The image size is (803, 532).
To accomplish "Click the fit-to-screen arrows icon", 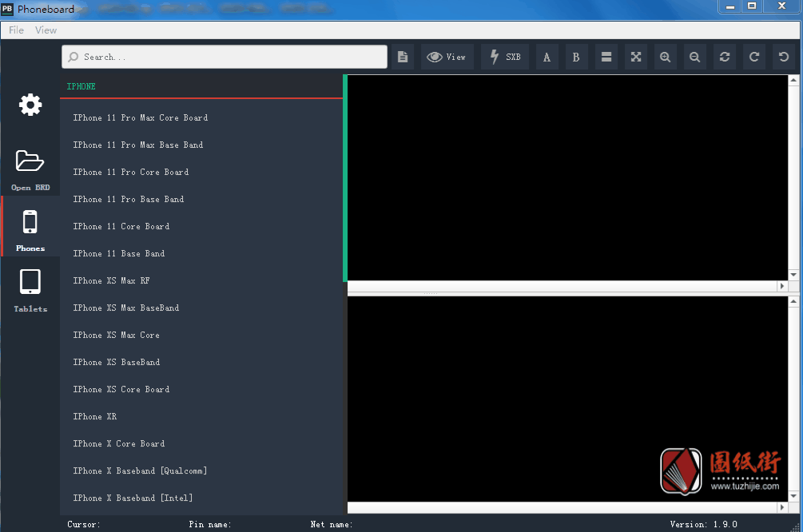I will (x=636, y=57).
